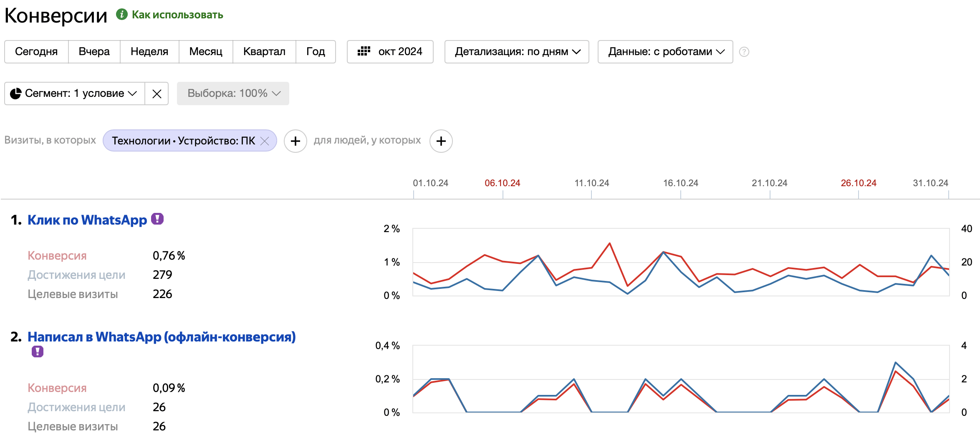The height and width of the screenshot is (445, 980).
Task: Add a visit condition with plus button
Action: 295,141
